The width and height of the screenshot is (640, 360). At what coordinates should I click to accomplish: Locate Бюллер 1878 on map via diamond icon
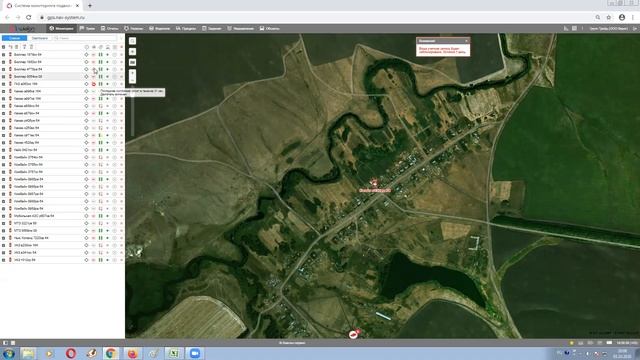[x=86, y=54]
